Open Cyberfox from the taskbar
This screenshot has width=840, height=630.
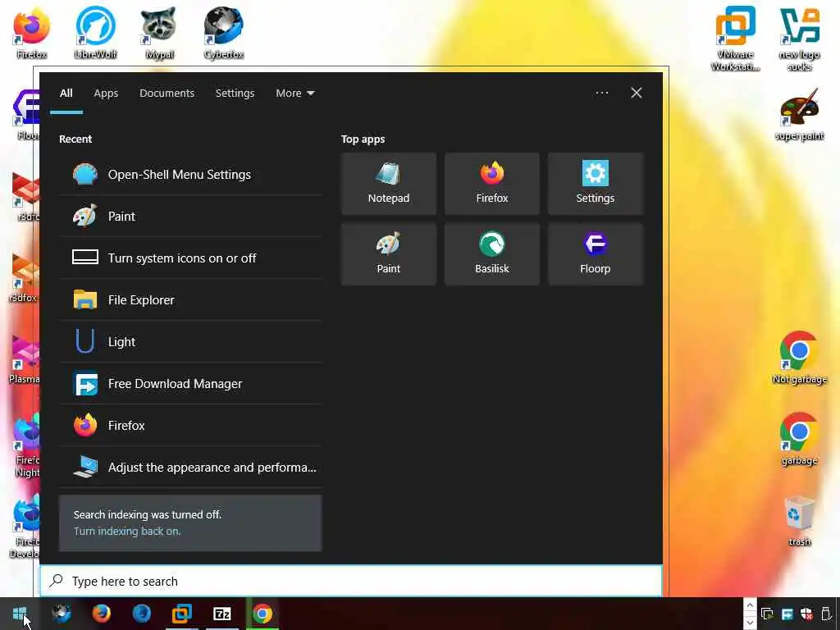pyautogui.click(x=61, y=614)
